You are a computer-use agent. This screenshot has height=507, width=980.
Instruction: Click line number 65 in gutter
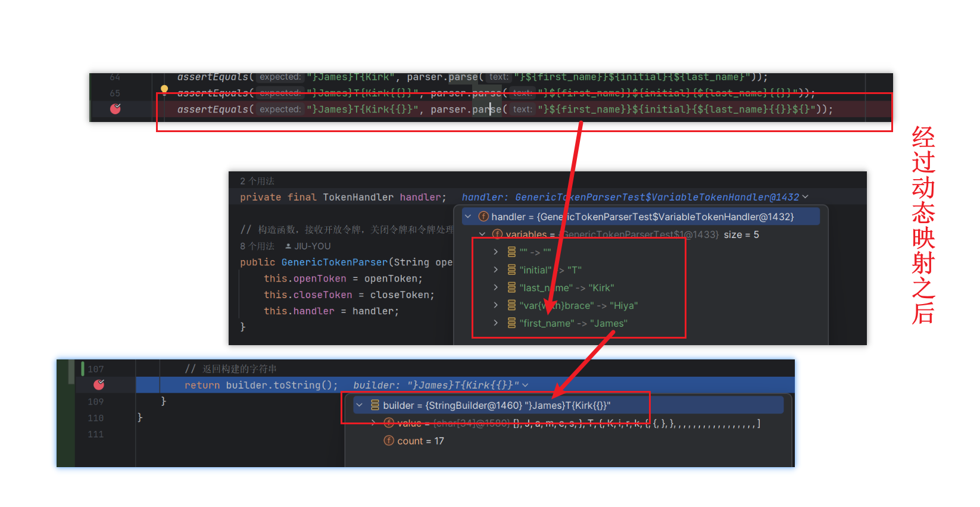click(115, 93)
